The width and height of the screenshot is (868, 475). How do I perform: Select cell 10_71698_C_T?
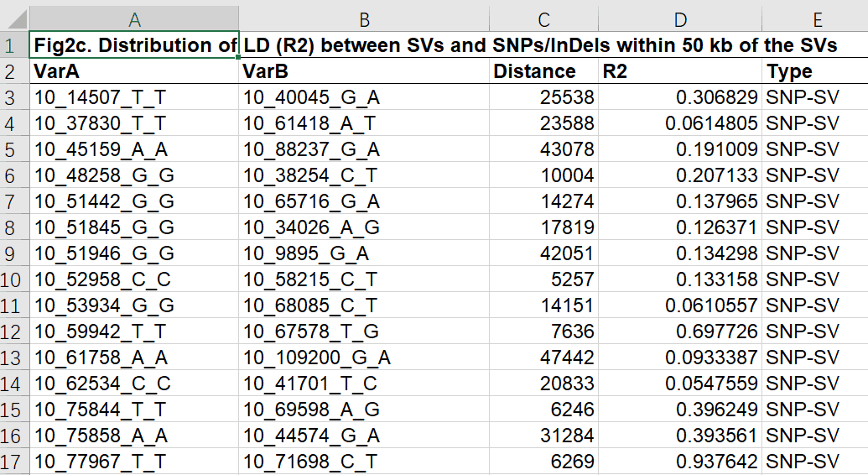click(x=364, y=461)
